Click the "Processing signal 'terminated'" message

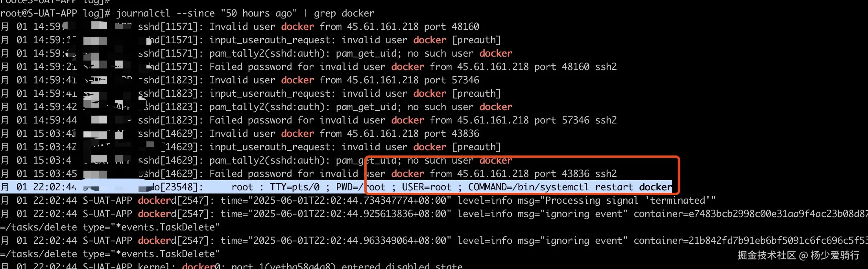(630, 201)
